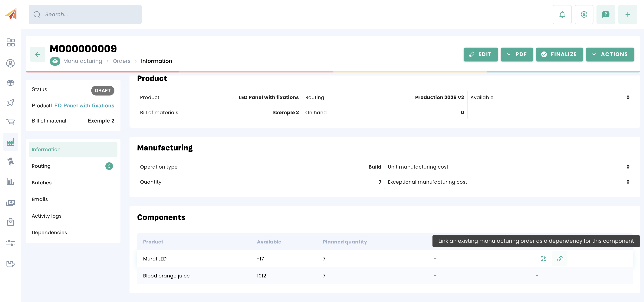Click the link dependency icon for Mural LED
Screen dimensions: 644x302
560,259
